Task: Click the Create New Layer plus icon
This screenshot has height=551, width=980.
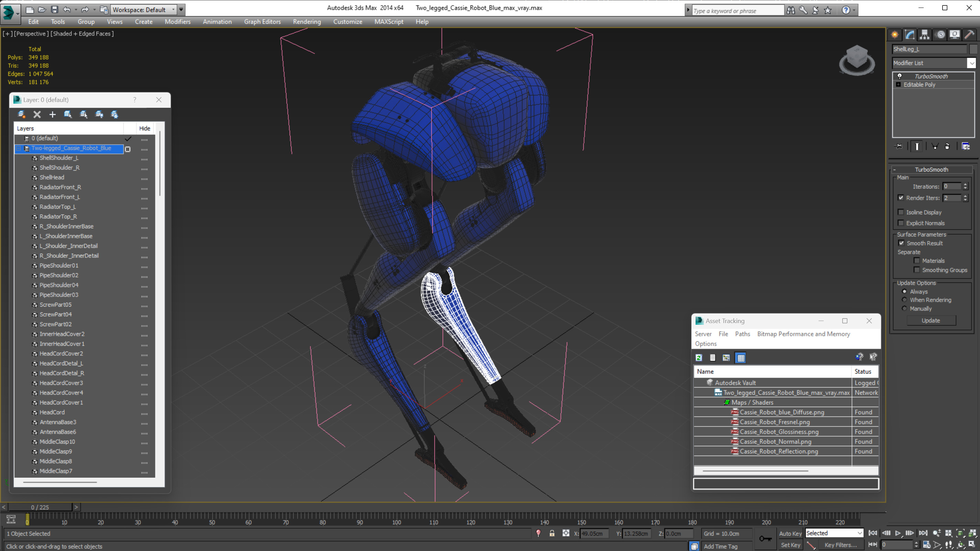Action: coord(53,114)
